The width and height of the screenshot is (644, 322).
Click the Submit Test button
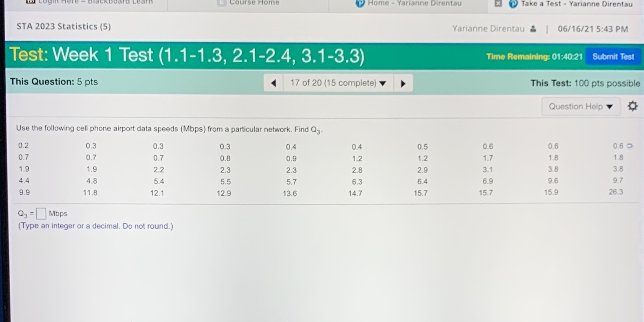[613, 57]
